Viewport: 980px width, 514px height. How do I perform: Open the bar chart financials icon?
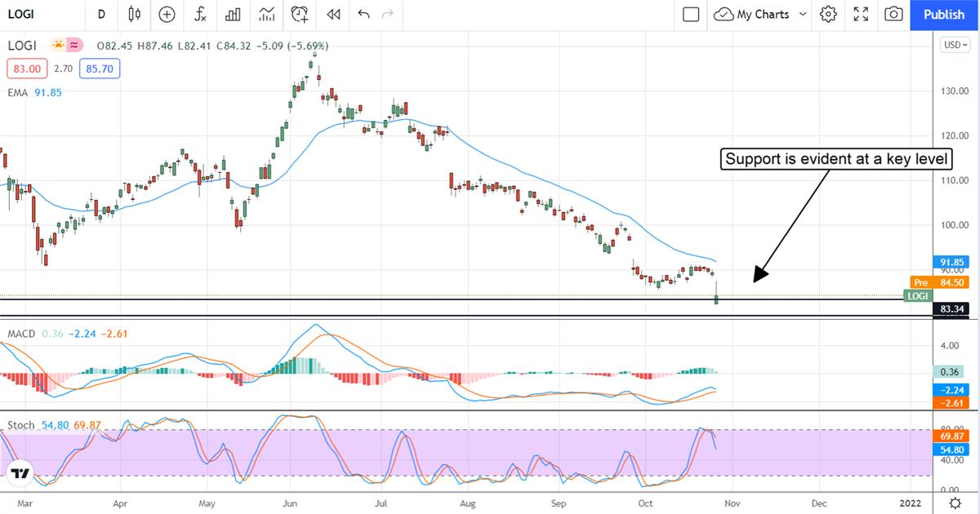coord(233,14)
